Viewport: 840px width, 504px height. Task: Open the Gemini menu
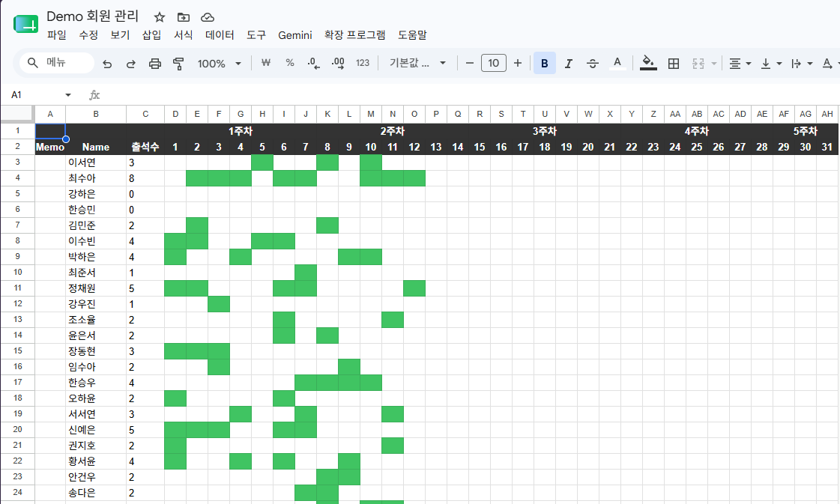[294, 35]
